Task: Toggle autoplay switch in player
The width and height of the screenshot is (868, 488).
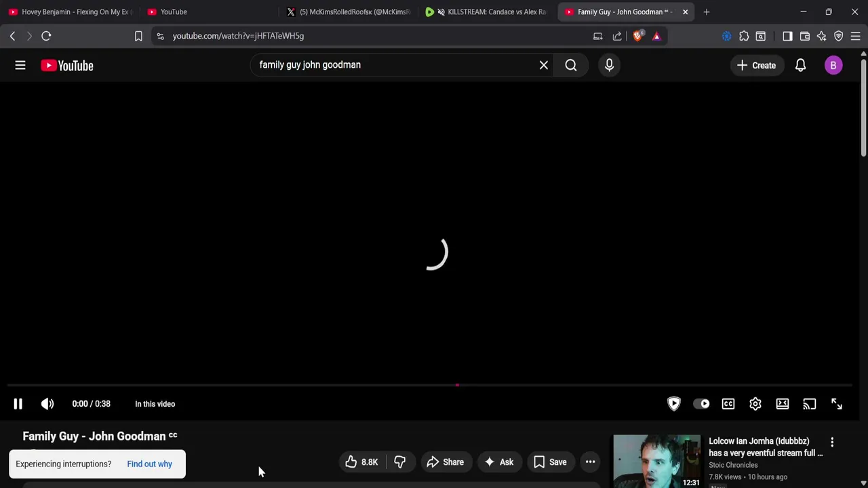Action: (x=701, y=404)
